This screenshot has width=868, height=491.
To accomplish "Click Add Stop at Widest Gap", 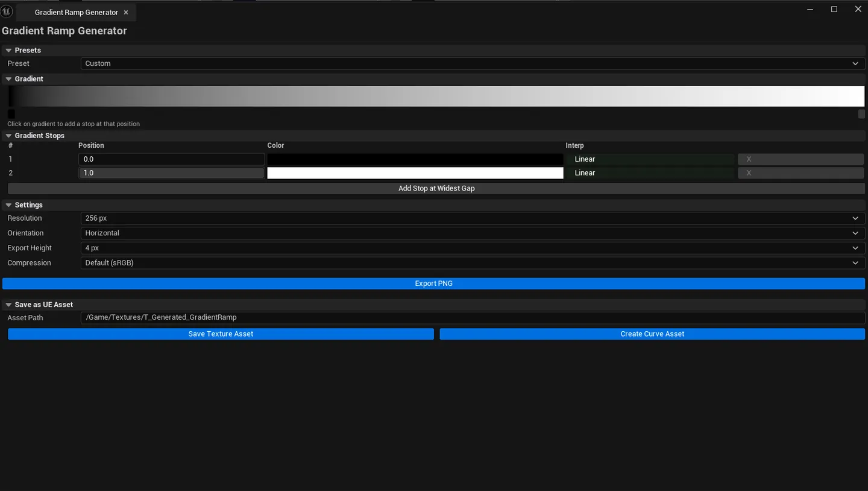I will point(436,188).
